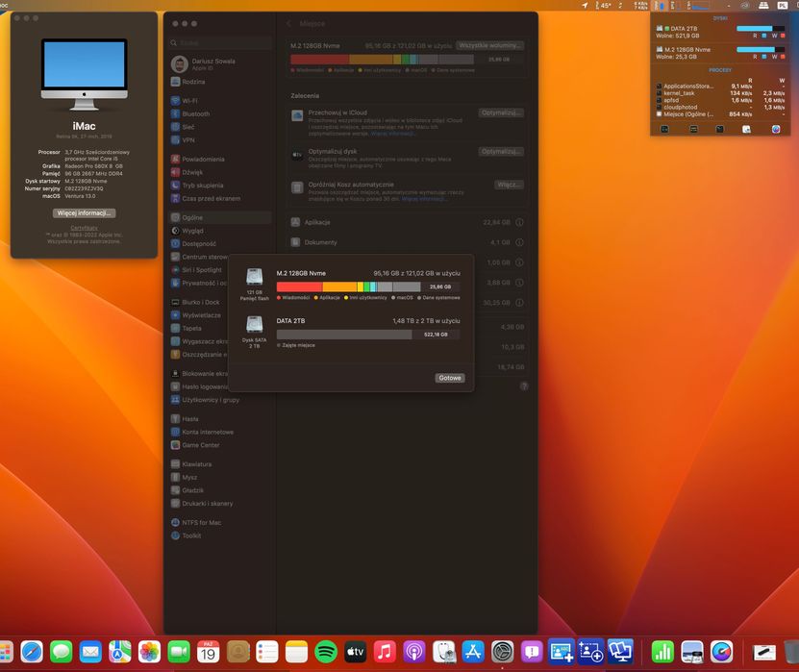Open App Store from the Dock
Viewport: 799px width, 672px height.
[473, 652]
